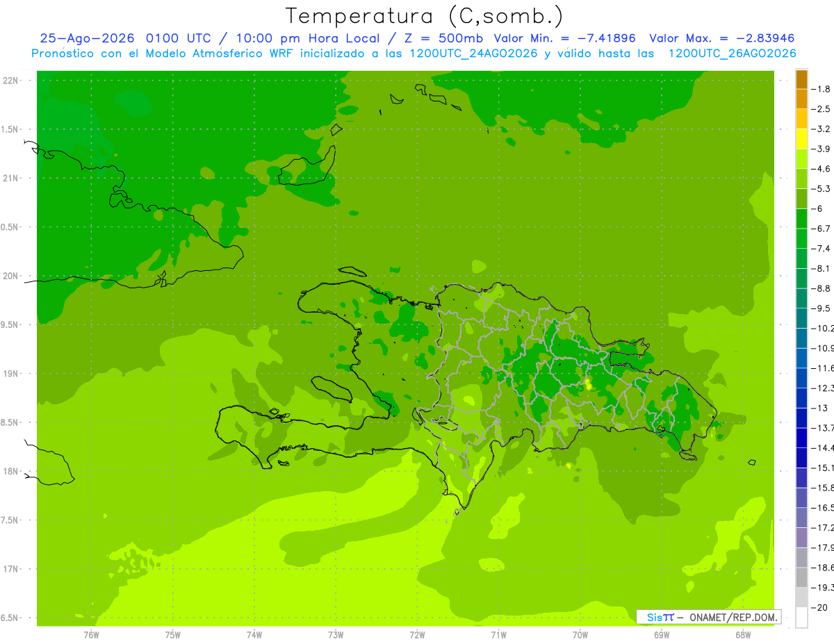The width and height of the screenshot is (834, 644).
Task: Pick the green swatch between -6.7 and -7.4
Action: (801, 238)
